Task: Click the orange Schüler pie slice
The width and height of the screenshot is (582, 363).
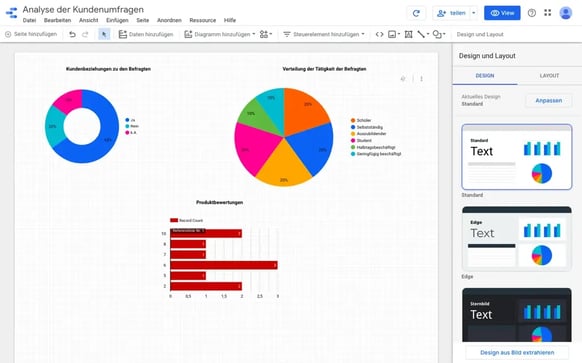Action: pyautogui.click(x=304, y=111)
